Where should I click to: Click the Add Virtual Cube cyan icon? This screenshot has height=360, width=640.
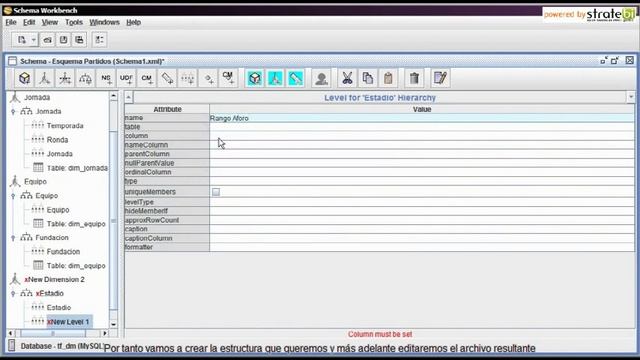(x=255, y=78)
